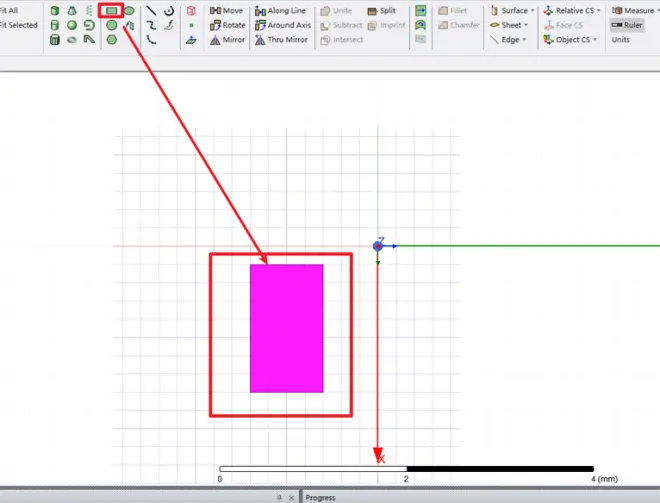Click the Unite boolean button
This screenshot has height=503, width=660.
(x=336, y=11)
